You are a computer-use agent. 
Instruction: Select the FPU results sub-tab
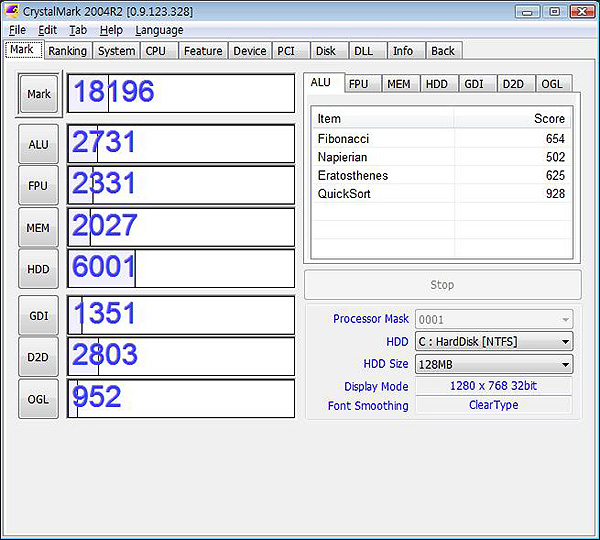[362, 84]
